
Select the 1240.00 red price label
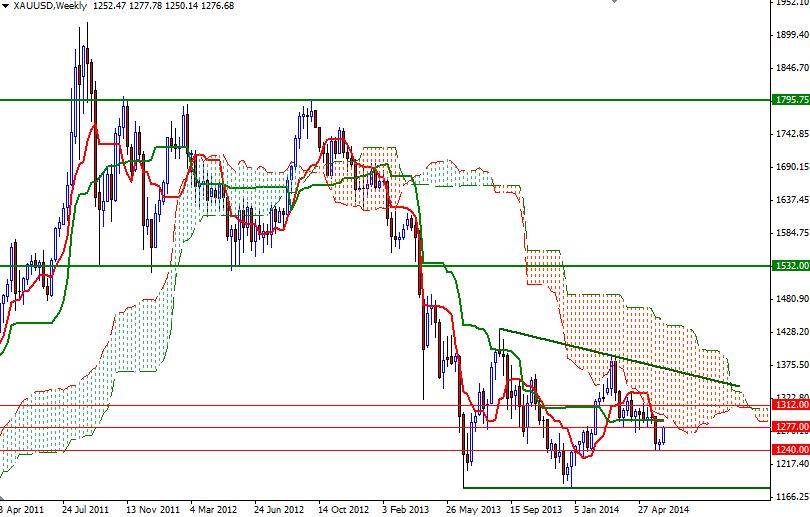pyautogui.click(x=790, y=449)
